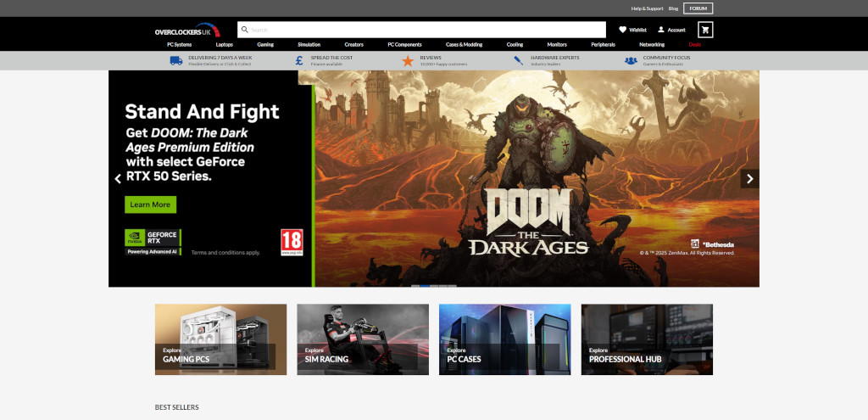Click the pound sign finance icon

(x=299, y=60)
